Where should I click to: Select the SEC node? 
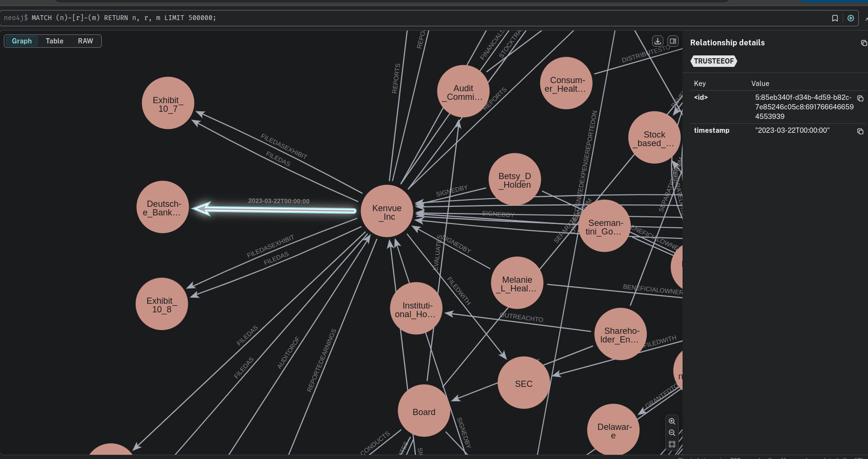tap(524, 383)
